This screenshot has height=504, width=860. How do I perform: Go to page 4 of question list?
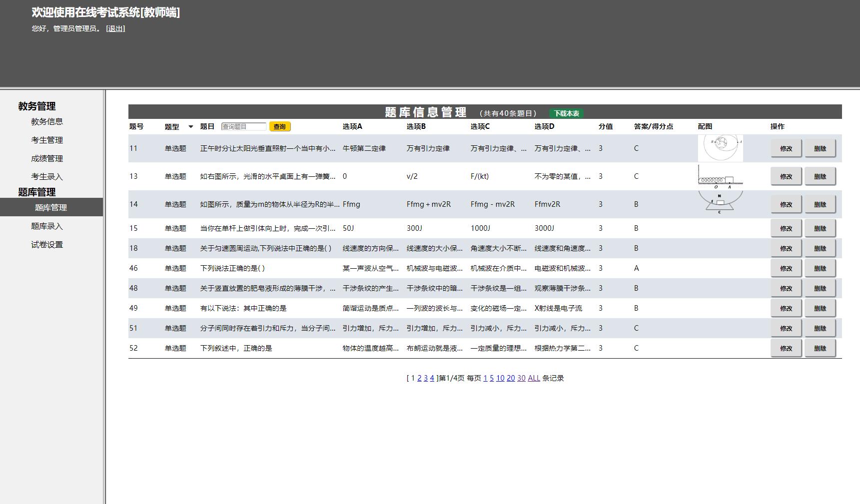tap(432, 378)
